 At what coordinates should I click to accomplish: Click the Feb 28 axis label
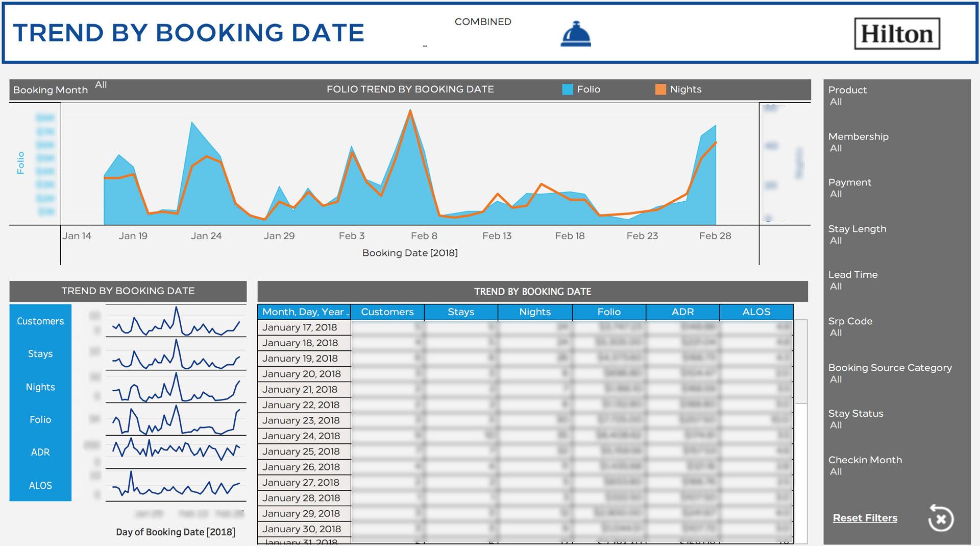pyautogui.click(x=715, y=236)
